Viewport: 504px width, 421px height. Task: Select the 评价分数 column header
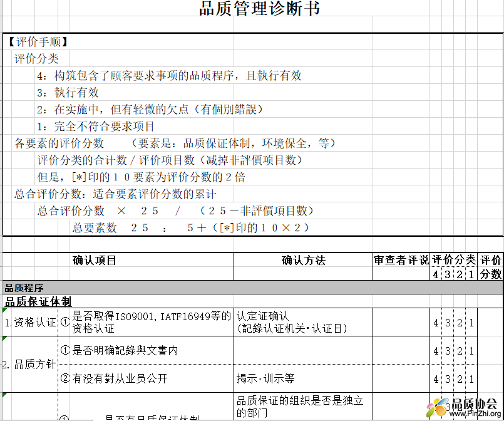pos(490,267)
